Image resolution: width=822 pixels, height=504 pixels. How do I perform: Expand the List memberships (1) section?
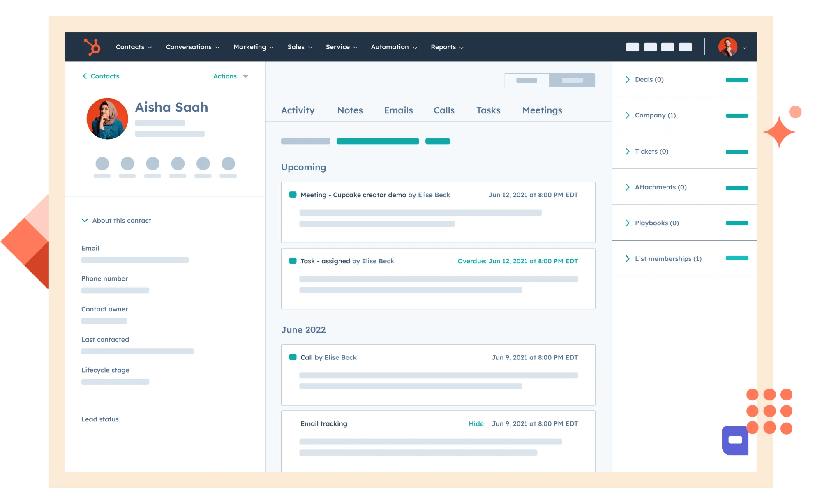coord(663,258)
